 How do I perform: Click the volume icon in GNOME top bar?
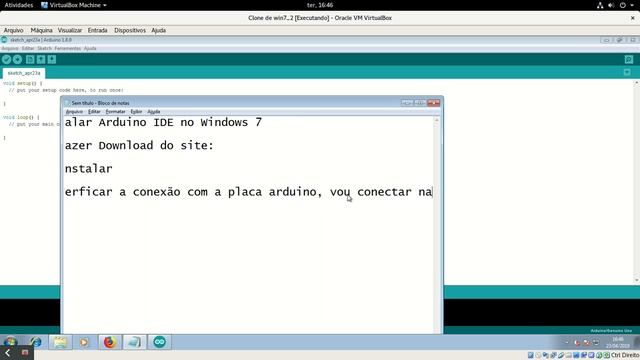611,5
